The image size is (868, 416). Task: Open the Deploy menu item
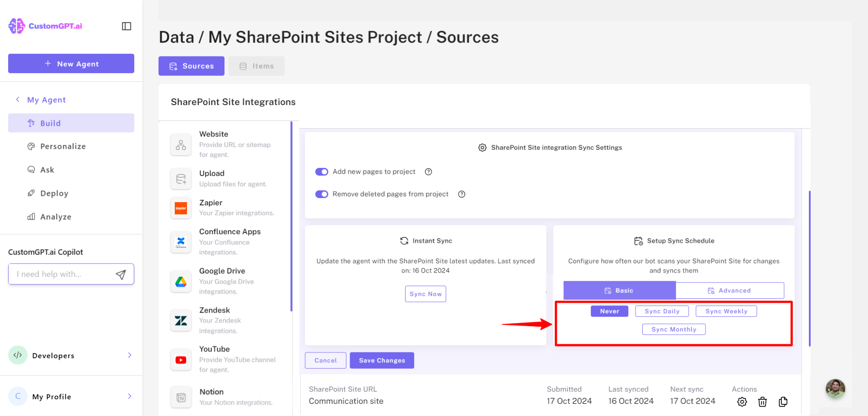click(71, 193)
